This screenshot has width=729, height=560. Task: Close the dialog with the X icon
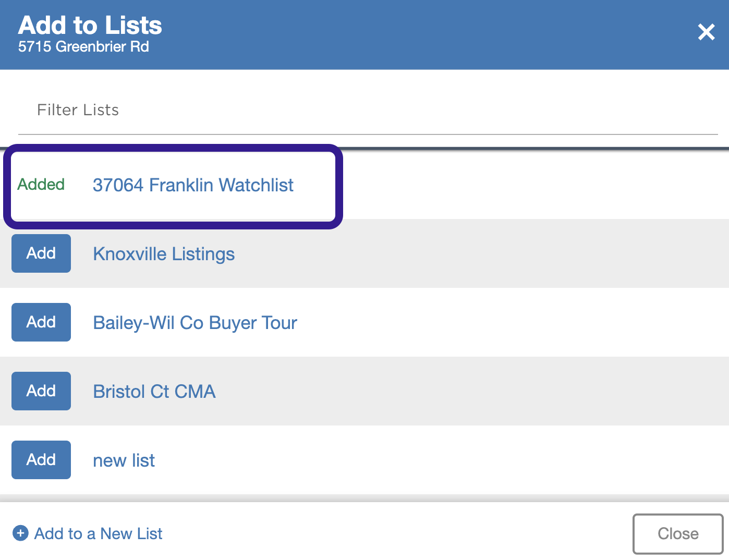tap(706, 32)
